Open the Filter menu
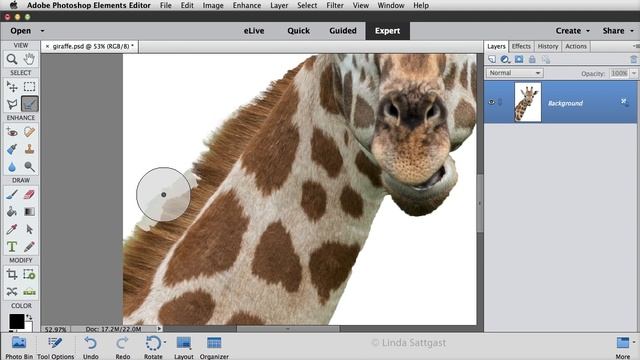 [x=335, y=5]
